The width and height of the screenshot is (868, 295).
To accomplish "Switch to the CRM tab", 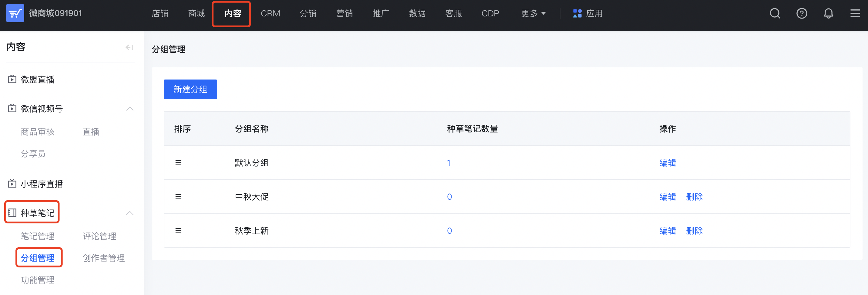I will (270, 13).
